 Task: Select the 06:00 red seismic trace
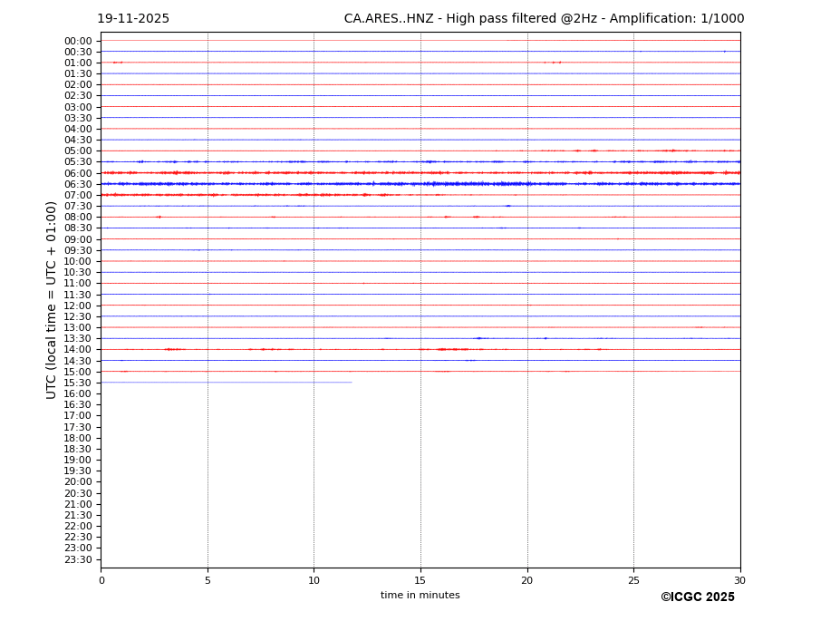point(420,172)
